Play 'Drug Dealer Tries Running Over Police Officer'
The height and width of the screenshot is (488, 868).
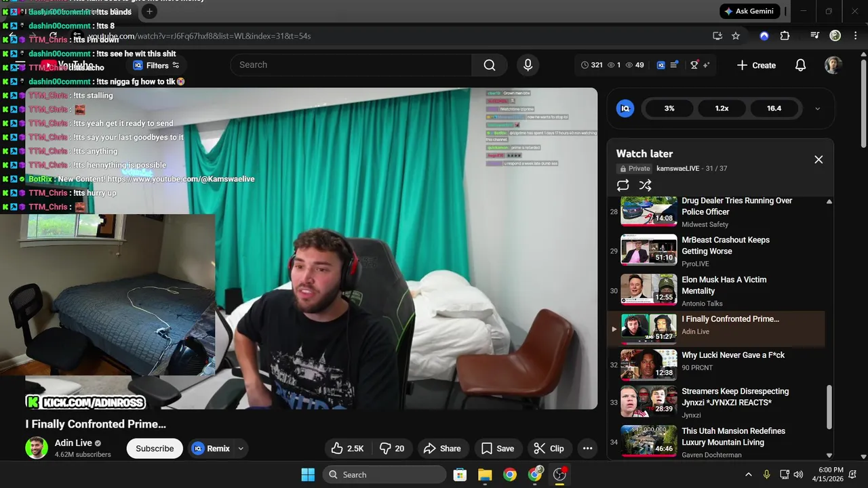pos(716,212)
